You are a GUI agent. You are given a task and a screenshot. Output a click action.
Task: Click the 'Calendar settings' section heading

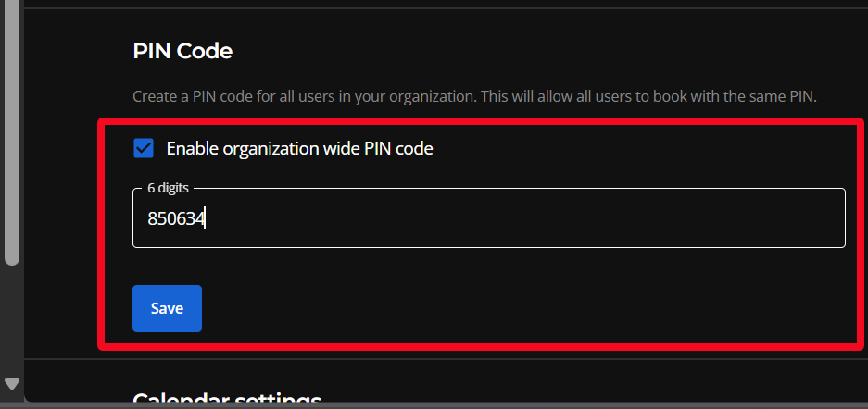227,400
